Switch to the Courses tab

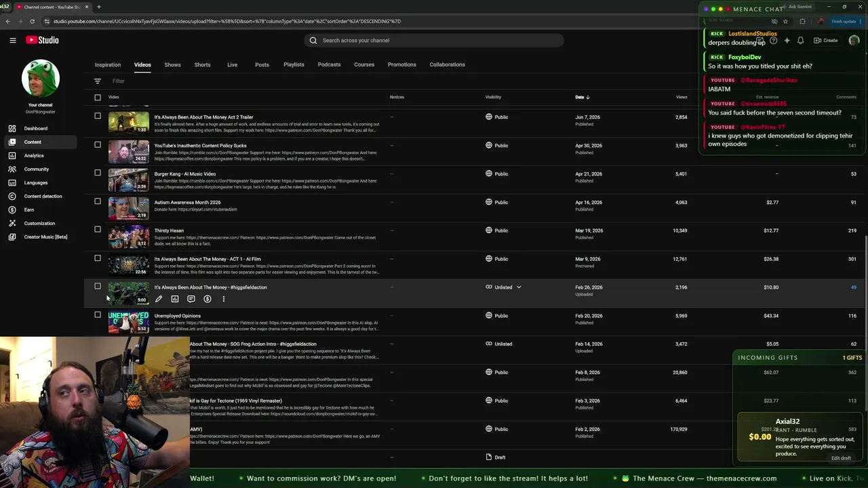point(364,64)
